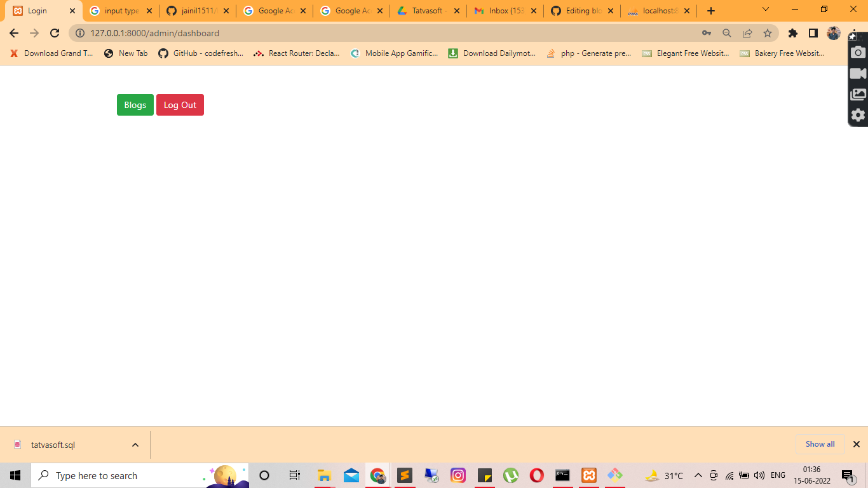
Task: Open Sublime Text from the taskbar
Action: tap(405, 475)
